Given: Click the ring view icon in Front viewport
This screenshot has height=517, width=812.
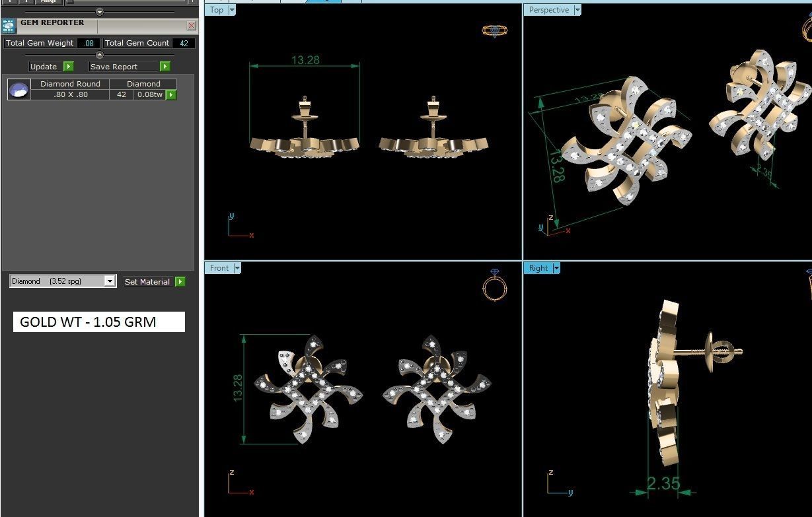Looking at the screenshot, I should (495, 285).
